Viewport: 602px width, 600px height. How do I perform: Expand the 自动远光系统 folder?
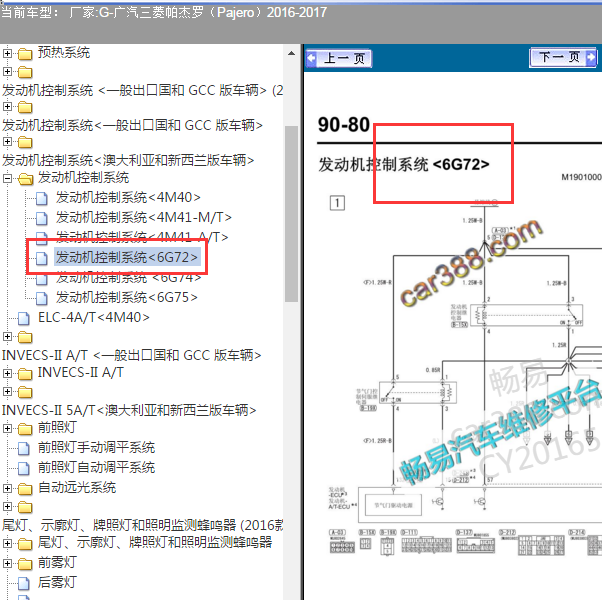7,488
